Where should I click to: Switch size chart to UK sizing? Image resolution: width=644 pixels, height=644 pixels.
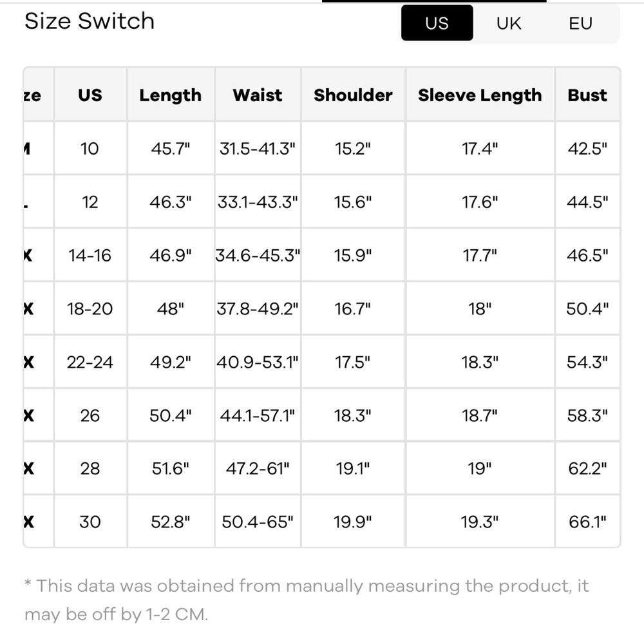tap(509, 23)
